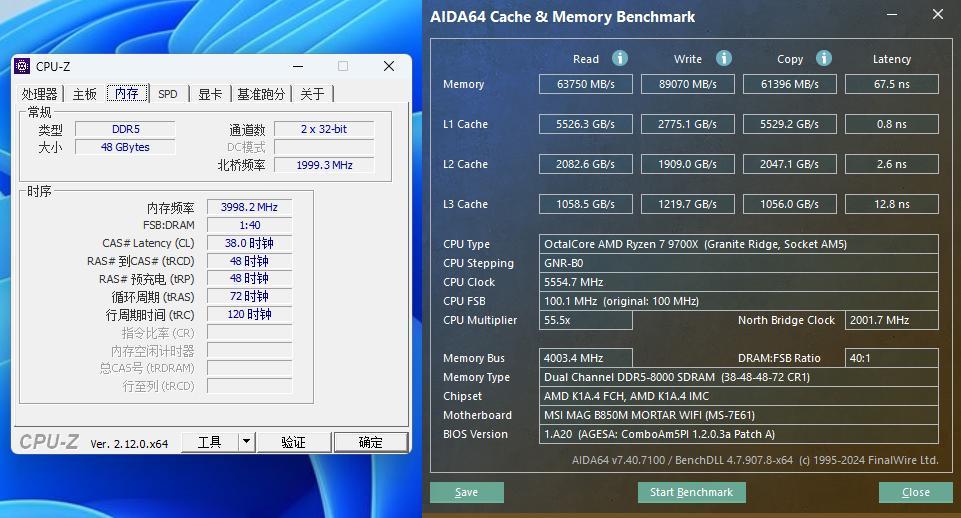Click the CPU FSB value 100.1 MHz
The width and height of the screenshot is (961, 518).
(739, 301)
